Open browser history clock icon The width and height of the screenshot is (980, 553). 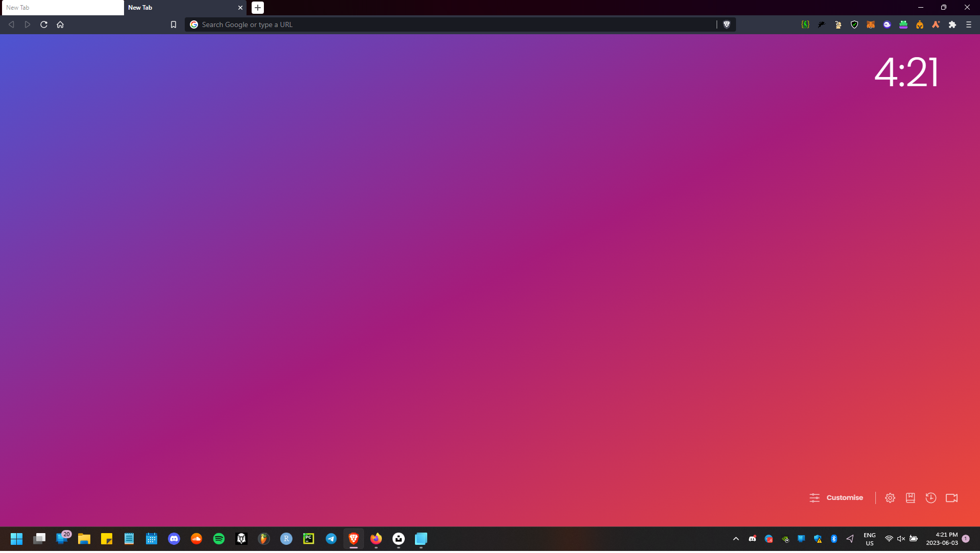point(930,498)
